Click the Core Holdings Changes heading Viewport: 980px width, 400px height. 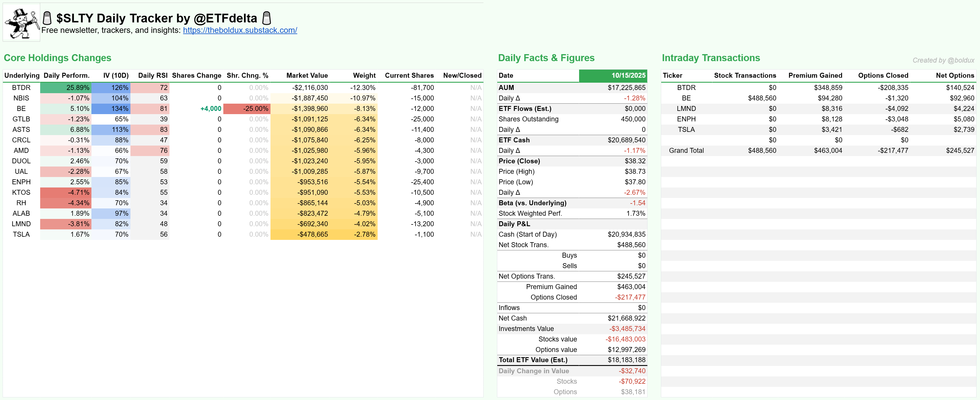pyautogui.click(x=57, y=58)
